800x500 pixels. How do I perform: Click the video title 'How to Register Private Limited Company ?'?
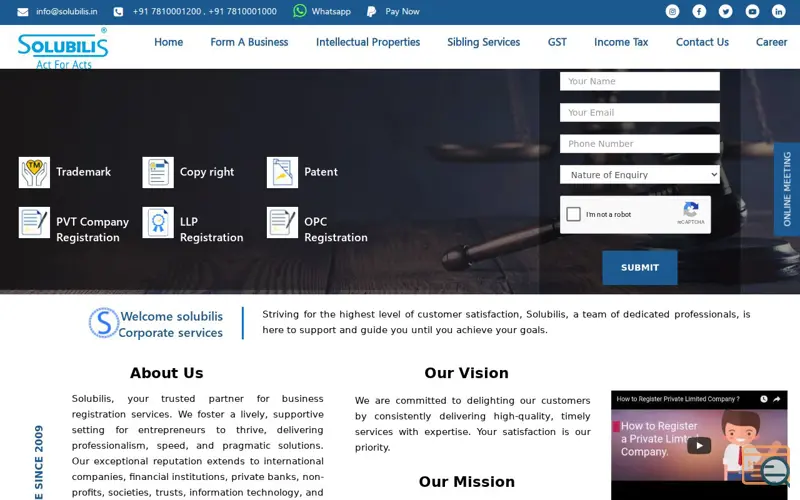click(x=678, y=399)
